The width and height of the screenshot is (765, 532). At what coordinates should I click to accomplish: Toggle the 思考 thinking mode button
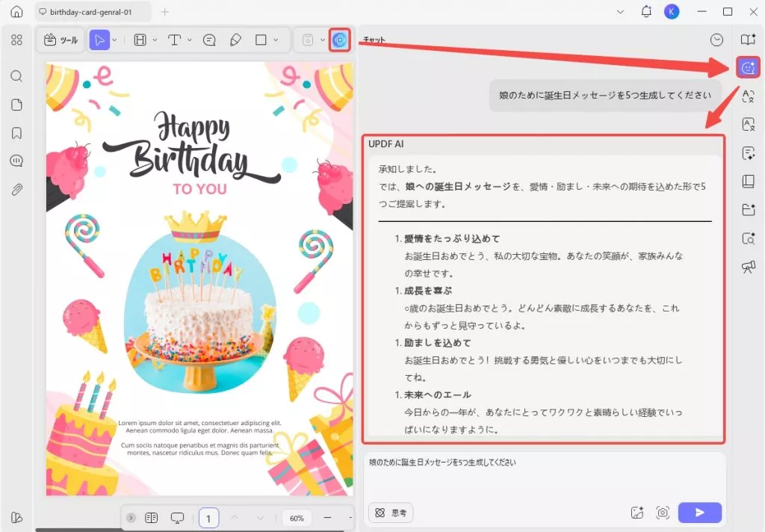[x=391, y=513]
